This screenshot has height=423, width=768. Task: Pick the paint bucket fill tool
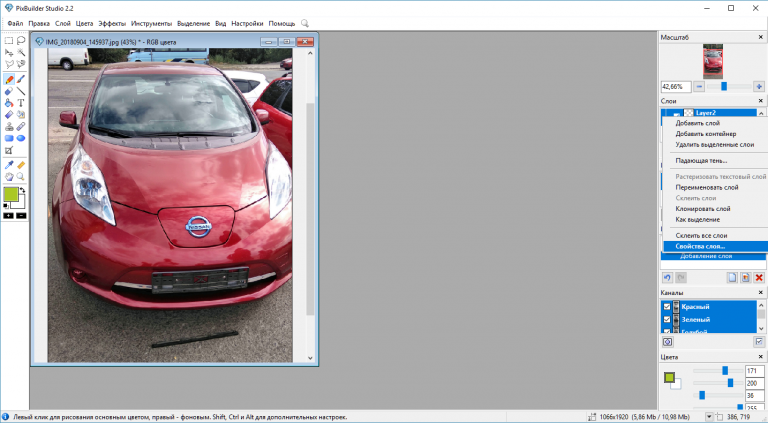point(9,102)
